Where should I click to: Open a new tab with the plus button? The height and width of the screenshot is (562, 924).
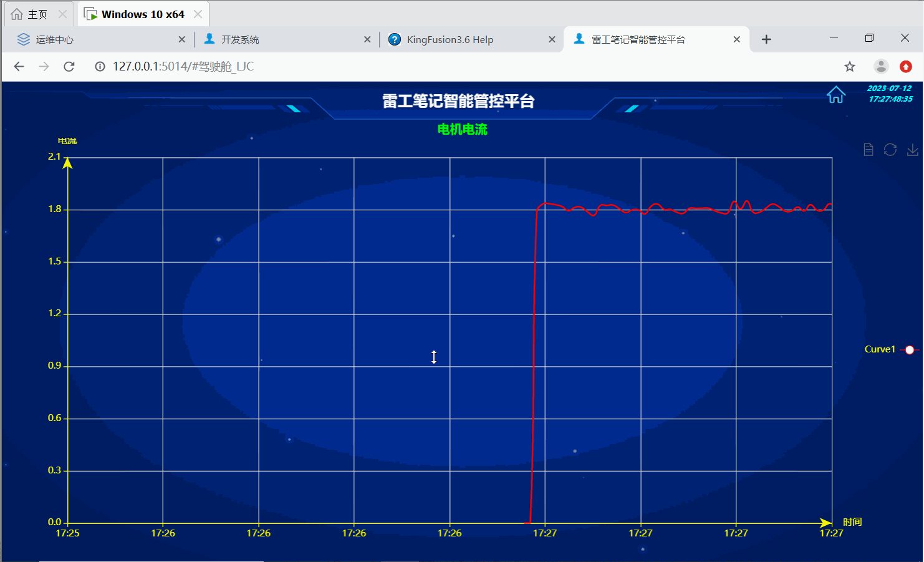(766, 39)
